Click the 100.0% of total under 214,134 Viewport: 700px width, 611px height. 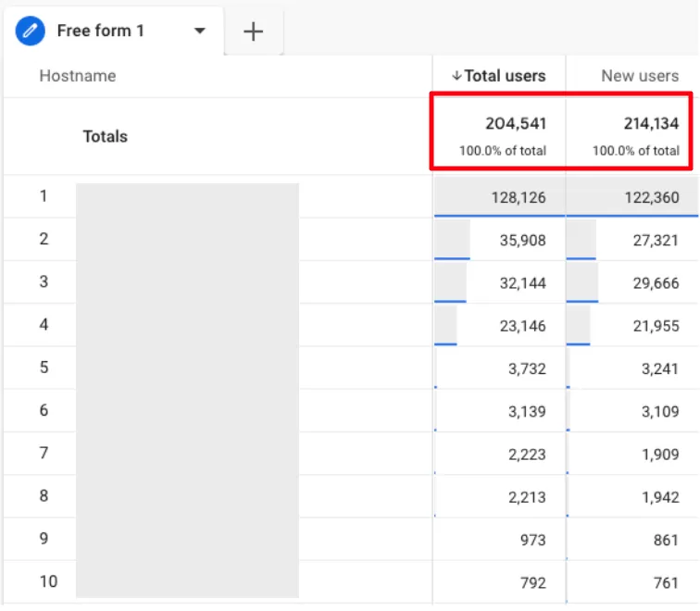636,151
